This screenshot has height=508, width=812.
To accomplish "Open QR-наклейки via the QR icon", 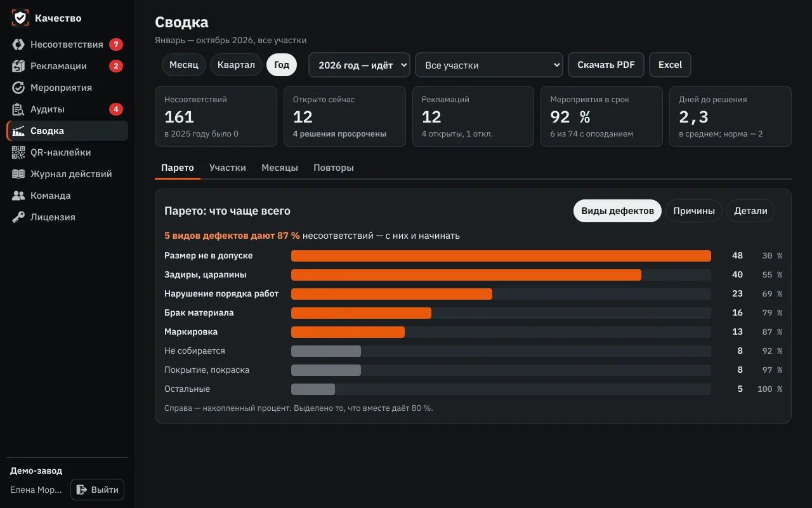I will click(18, 152).
